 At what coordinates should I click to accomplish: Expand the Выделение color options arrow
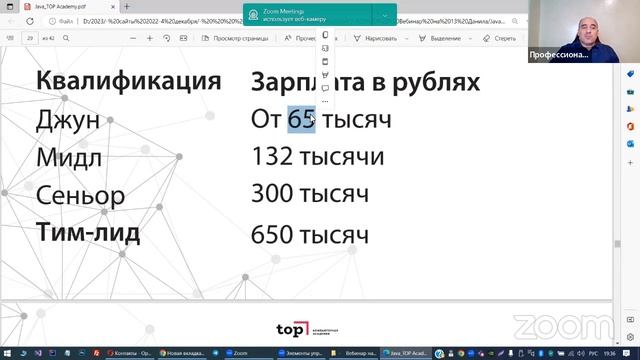470,38
